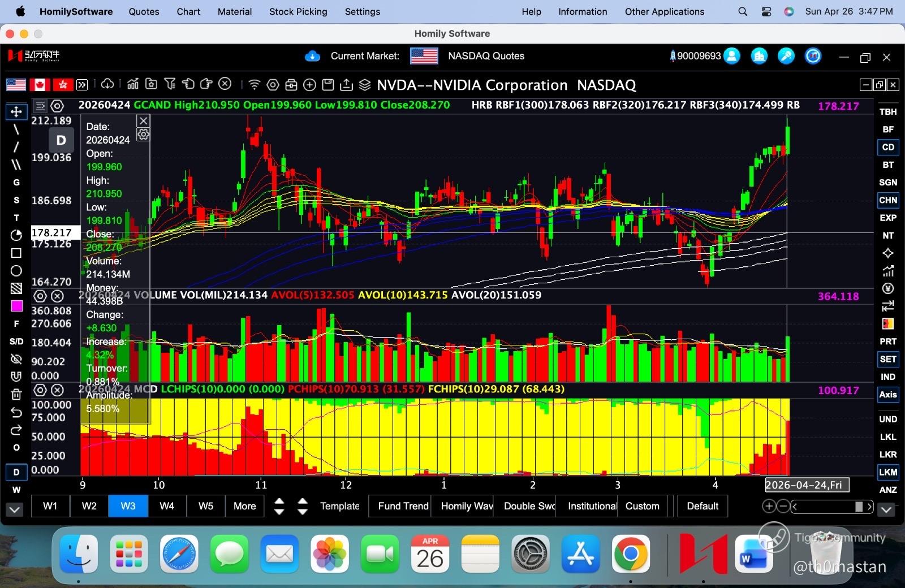The image size is (905, 588).
Task: Expand the right panel down chevron
Action: [x=886, y=509]
